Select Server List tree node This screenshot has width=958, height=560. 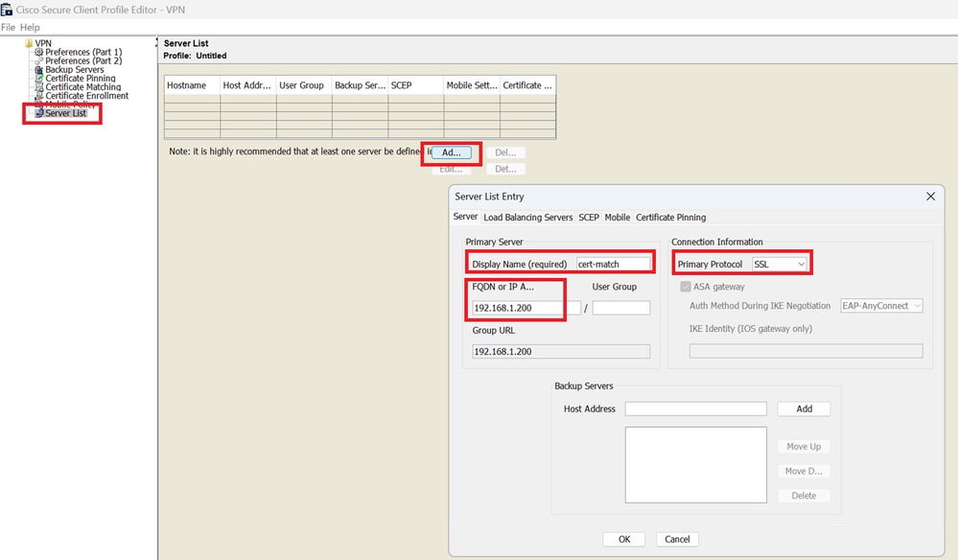coord(66,113)
